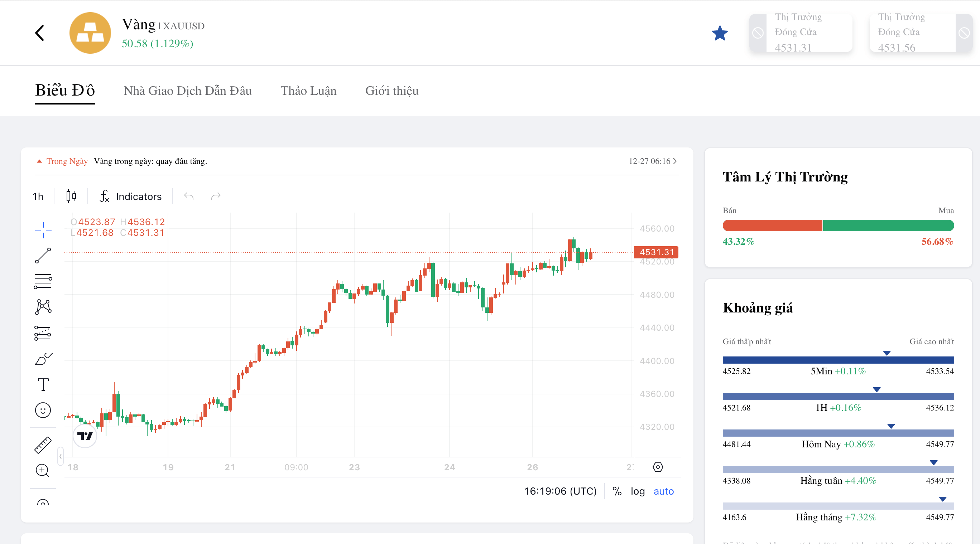The height and width of the screenshot is (544, 980).
Task: Click the undo arrow on the chart toolbar
Action: point(189,196)
